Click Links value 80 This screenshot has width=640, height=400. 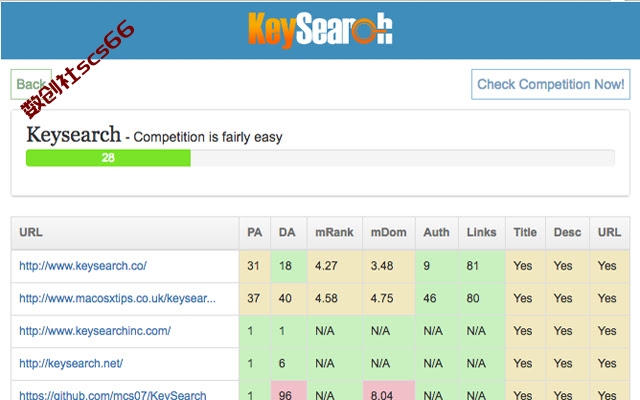(x=473, y=298)
